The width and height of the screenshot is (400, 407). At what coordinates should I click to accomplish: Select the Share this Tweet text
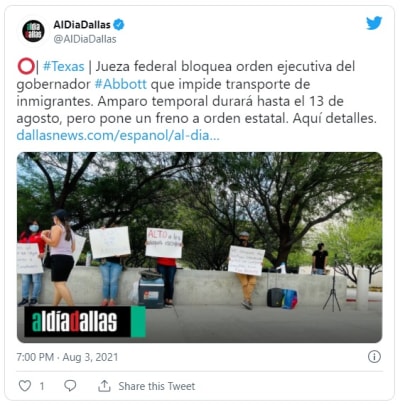click(x=157, y=386)
